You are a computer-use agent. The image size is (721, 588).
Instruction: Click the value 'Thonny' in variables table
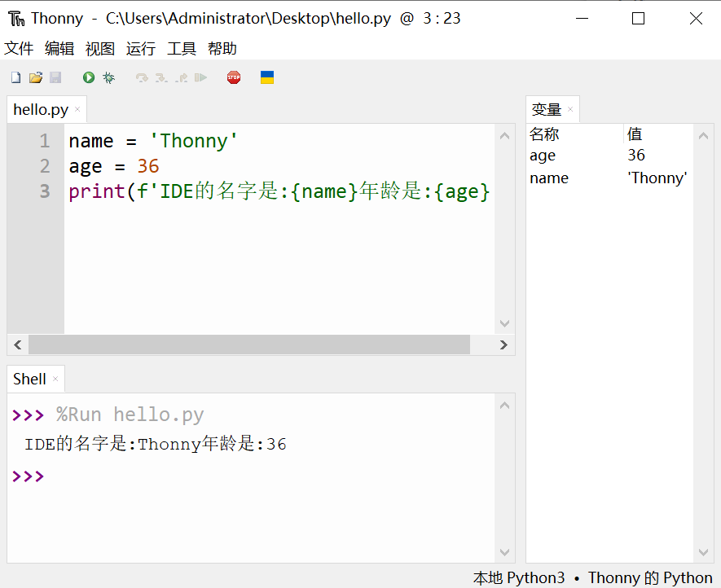(657, 178)
